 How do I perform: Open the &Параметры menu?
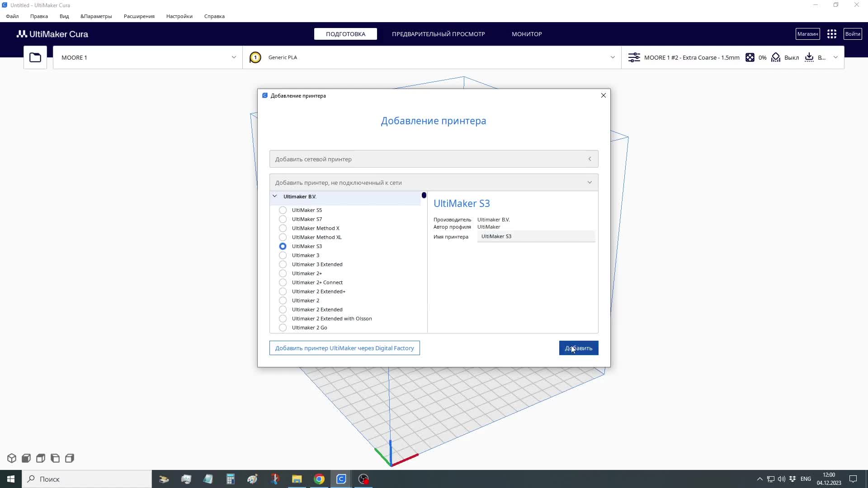tap(96, 16)
